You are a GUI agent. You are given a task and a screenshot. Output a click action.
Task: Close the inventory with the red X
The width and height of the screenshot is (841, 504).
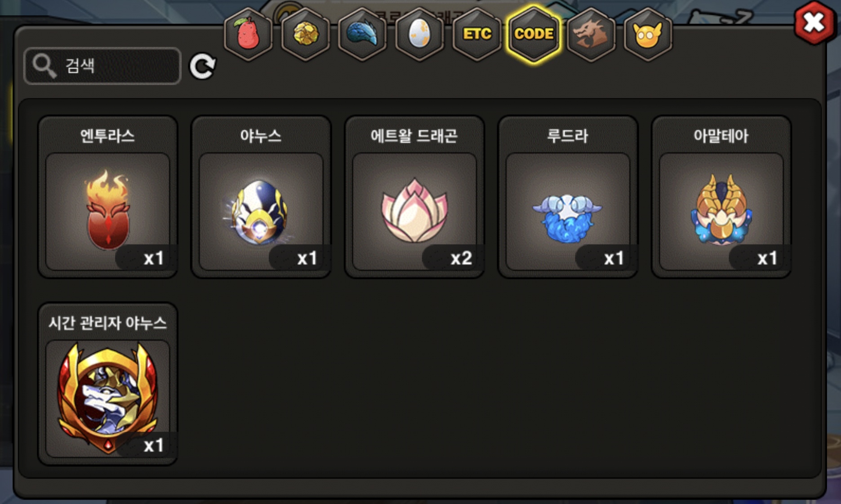[814, 23]
